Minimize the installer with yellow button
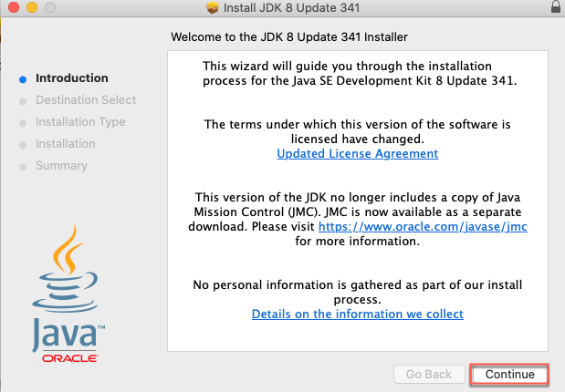Image resolution: width=565 pixels, height=392 pixels. pyautogui.click(x=32, y=7)
